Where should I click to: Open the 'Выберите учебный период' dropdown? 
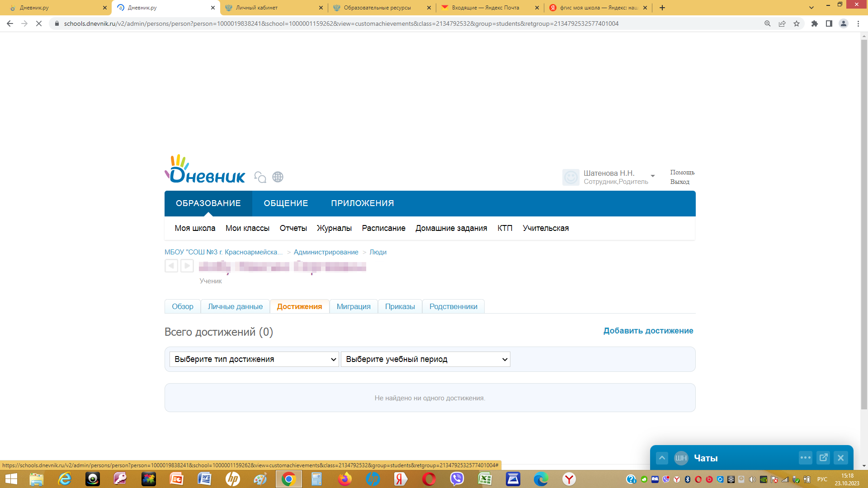425,359
